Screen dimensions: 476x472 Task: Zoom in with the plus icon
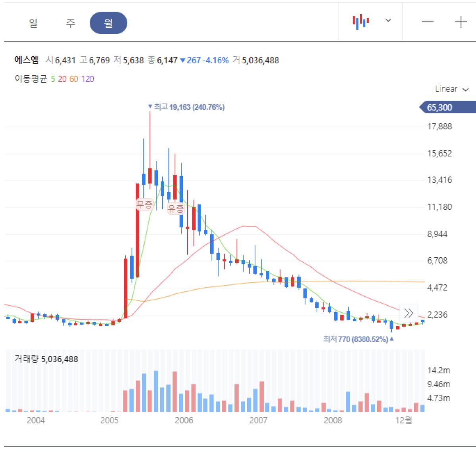pyautogui.click(x=461, y=22)
